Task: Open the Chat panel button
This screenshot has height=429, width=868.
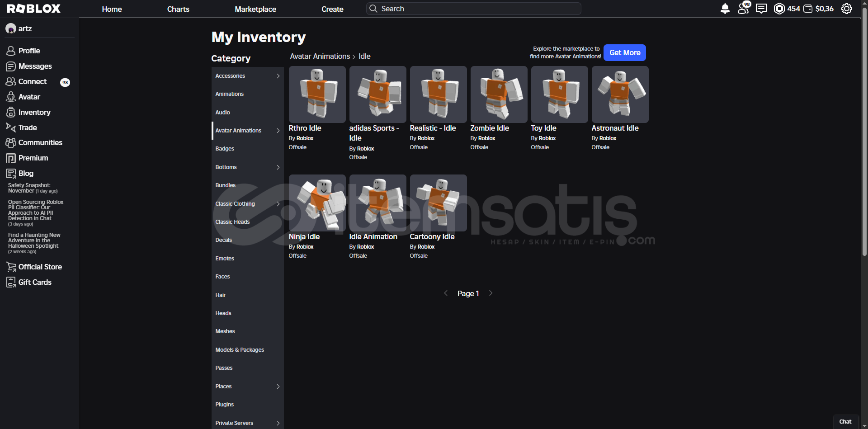Action: pos(845,421)
